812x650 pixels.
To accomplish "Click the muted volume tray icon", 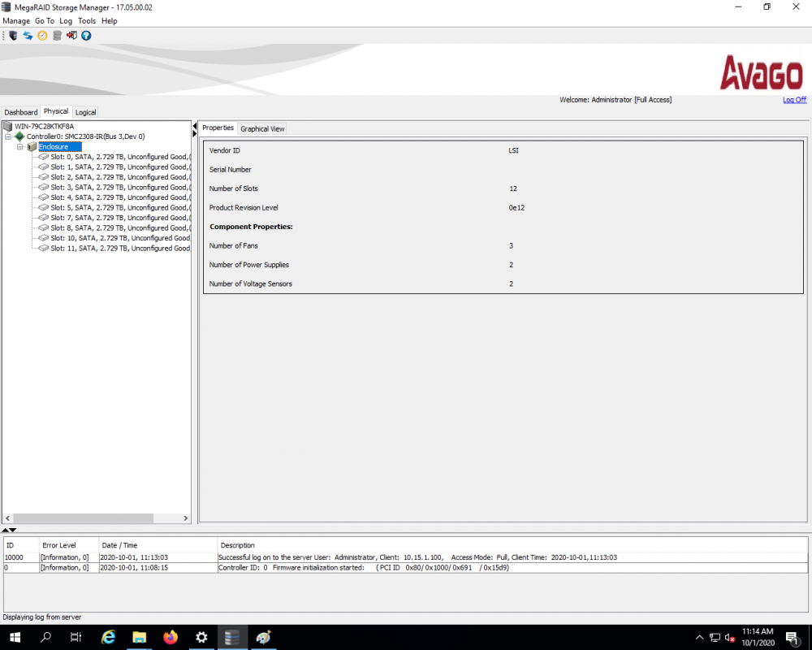I will [x=730, y=638].
